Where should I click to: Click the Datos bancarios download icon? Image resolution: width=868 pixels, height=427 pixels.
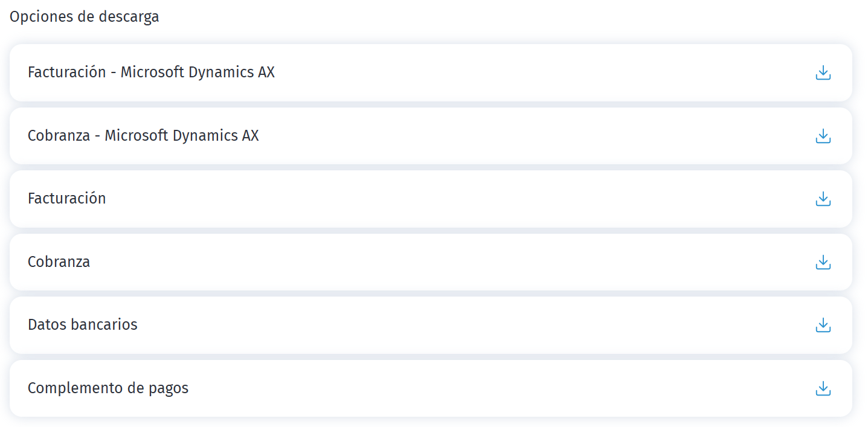pos(823,325)
